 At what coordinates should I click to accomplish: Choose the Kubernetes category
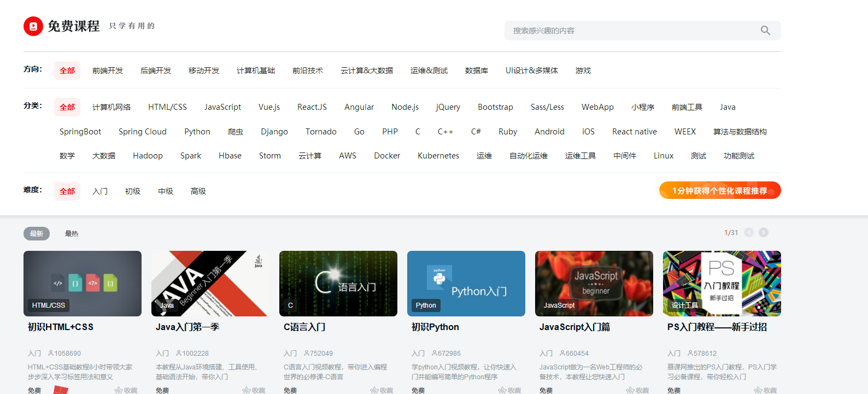pos(438,156)
